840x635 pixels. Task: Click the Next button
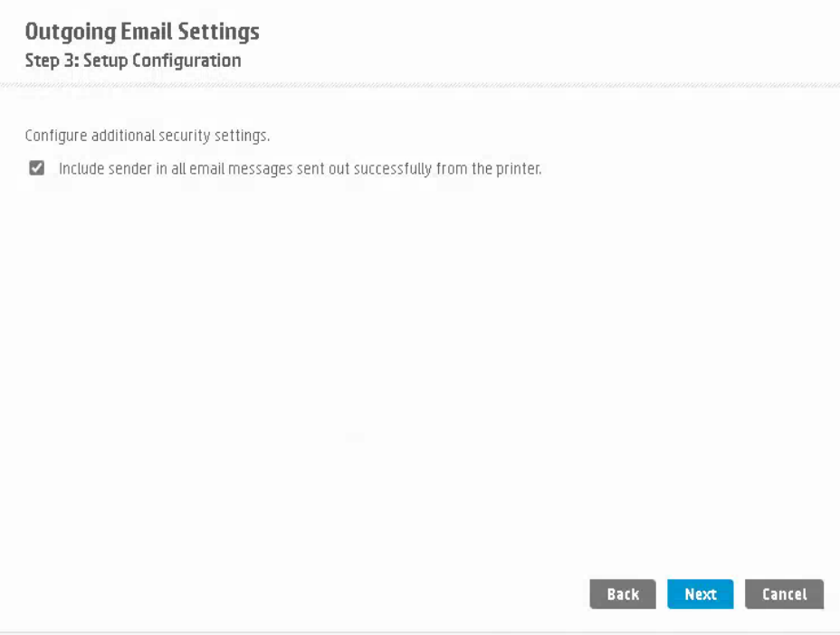point(701,594)
